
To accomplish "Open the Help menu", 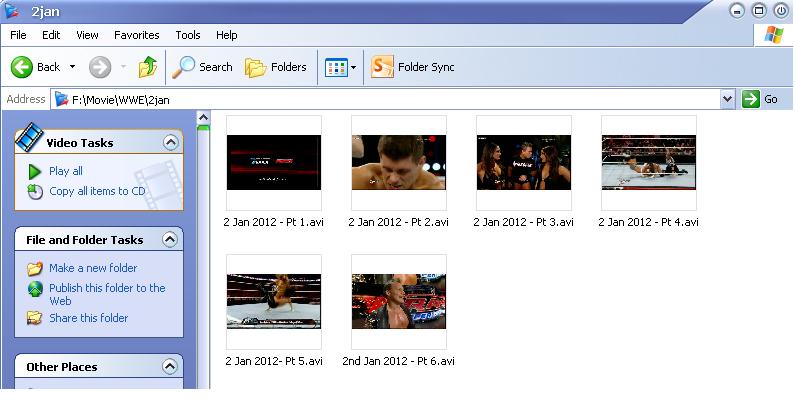I will point(226,35).
